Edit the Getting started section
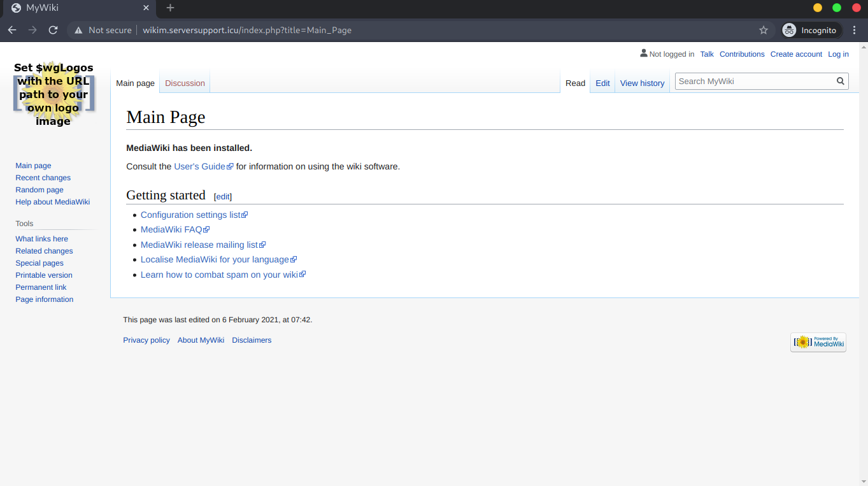868x486 pixels. [223, 197]
